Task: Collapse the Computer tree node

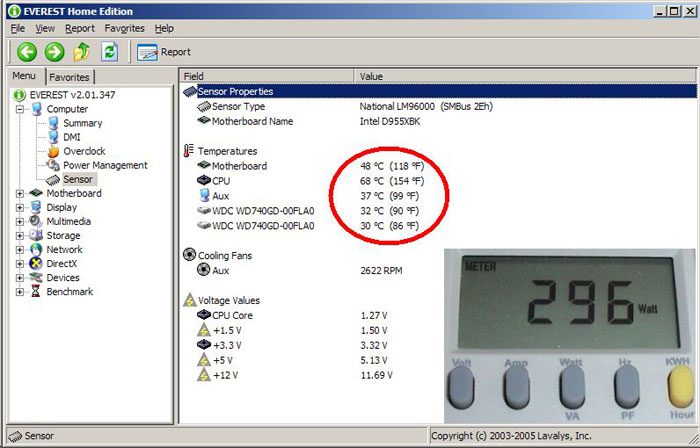Action: click(20, 109)
